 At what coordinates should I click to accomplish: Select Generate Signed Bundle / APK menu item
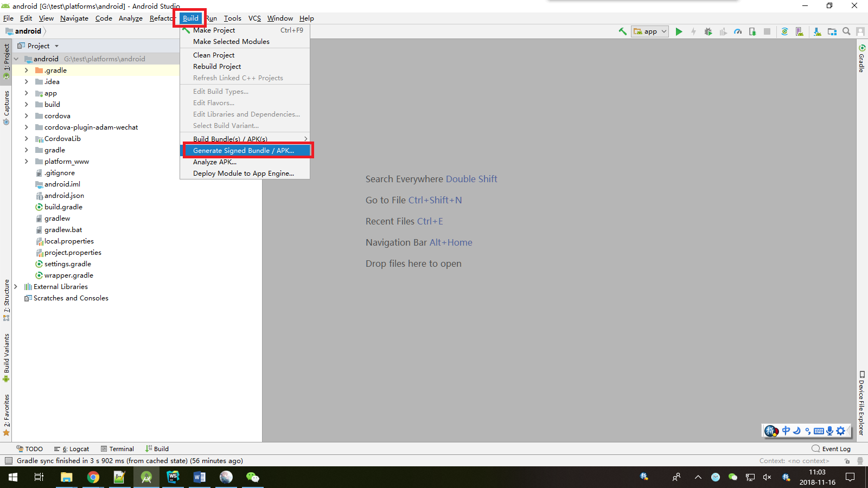point(245,151)
